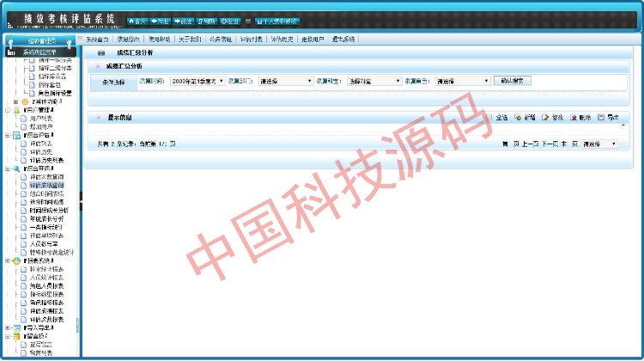
Task: Open 指标库设置 in the sidebar tree
Action: 52,76
